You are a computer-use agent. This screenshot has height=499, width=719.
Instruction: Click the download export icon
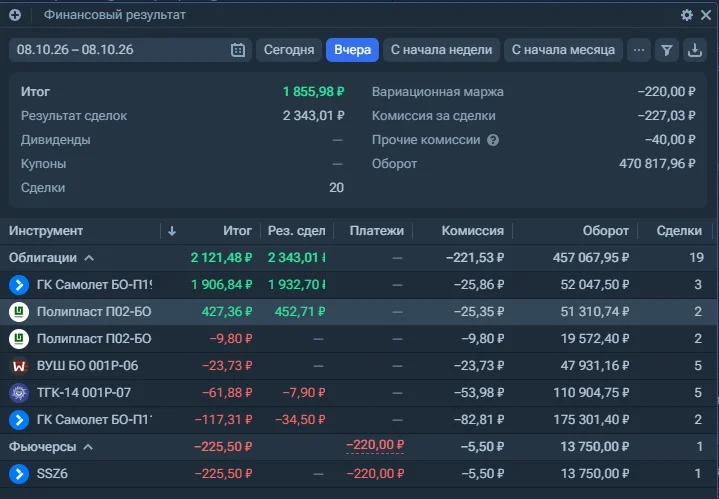point(695,50)
